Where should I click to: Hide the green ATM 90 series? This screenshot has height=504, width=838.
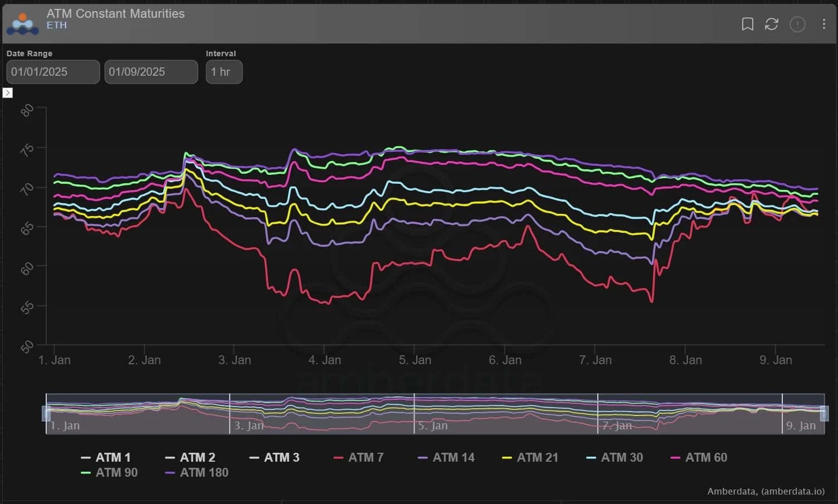[x=109, y=472]
